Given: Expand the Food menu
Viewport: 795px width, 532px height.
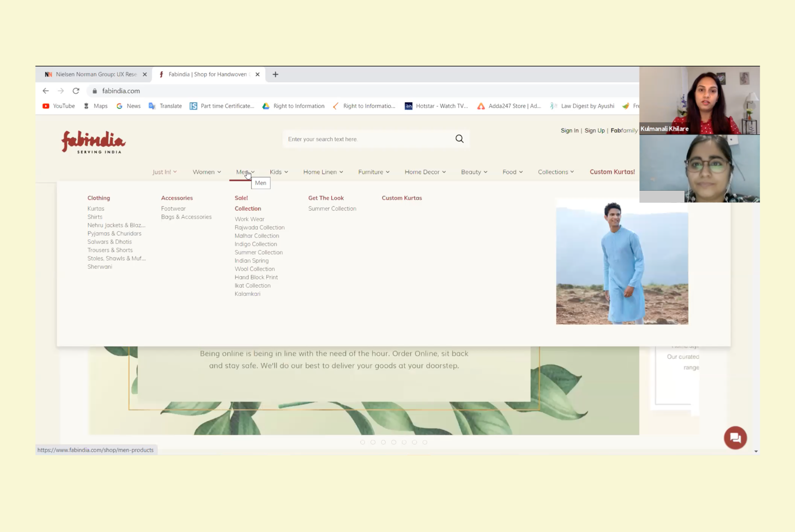Looking at the screenshot, I should (x=513, y=172).
